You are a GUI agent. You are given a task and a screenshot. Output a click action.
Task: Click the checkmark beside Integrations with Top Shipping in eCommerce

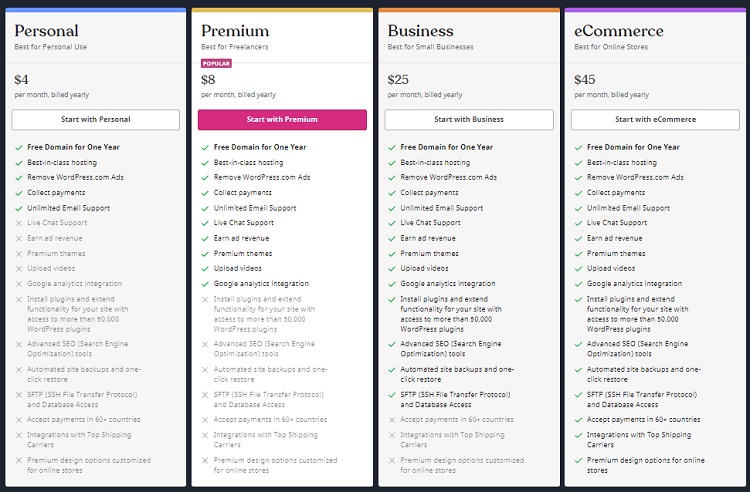pyautogui.click(x=578, y=435)
